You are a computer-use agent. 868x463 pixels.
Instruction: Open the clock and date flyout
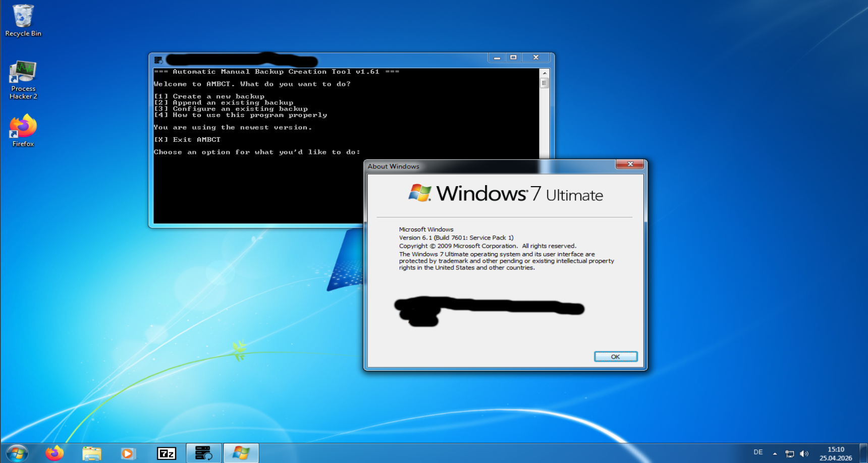(x=836, y=453)
